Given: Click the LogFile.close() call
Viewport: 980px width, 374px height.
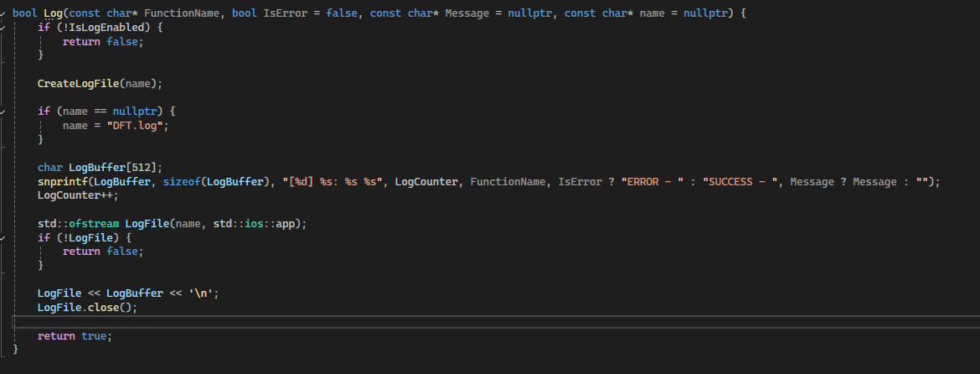Looking at the screenshot, I should pos(86,307).
